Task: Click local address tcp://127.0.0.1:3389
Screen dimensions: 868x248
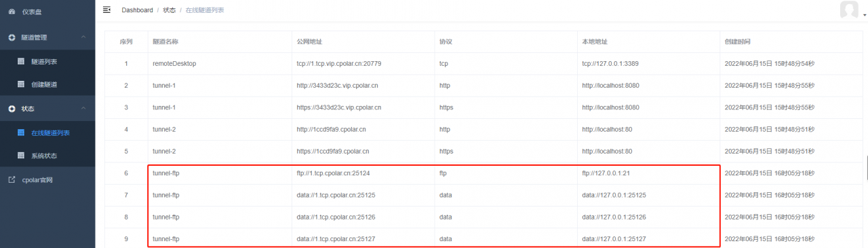Action: (x=610, y=63)
